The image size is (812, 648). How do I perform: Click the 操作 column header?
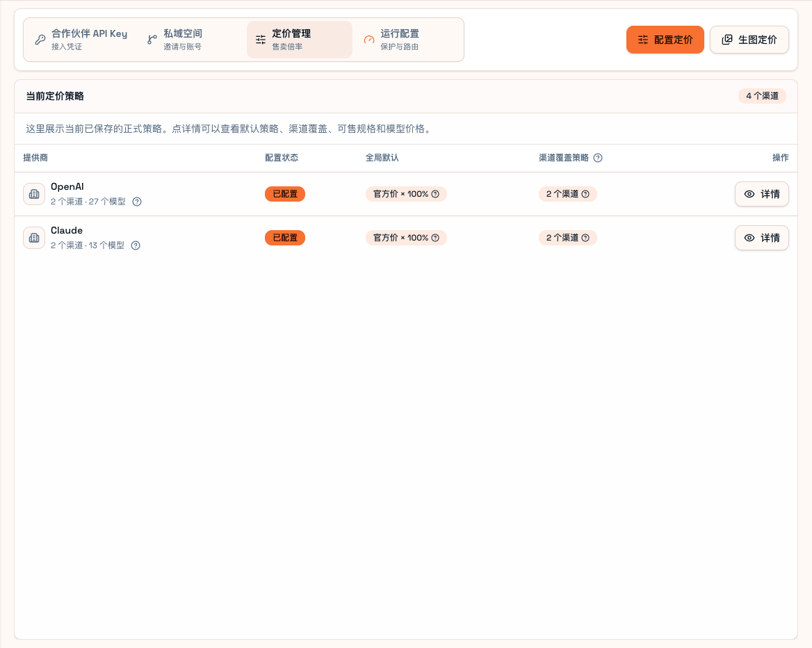(x=781, y=158)
